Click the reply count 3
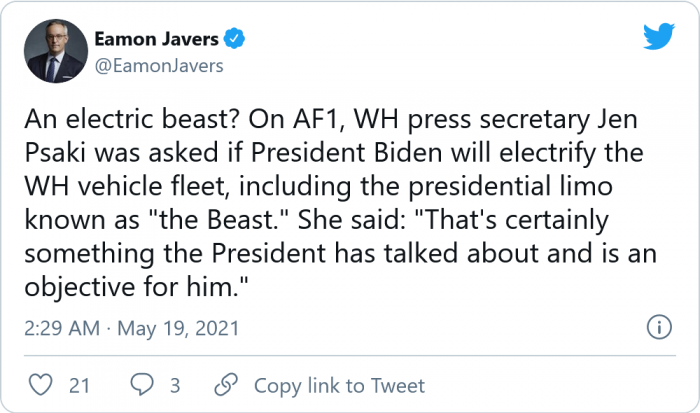Screen dimensions: 700x413 [174, 385]
